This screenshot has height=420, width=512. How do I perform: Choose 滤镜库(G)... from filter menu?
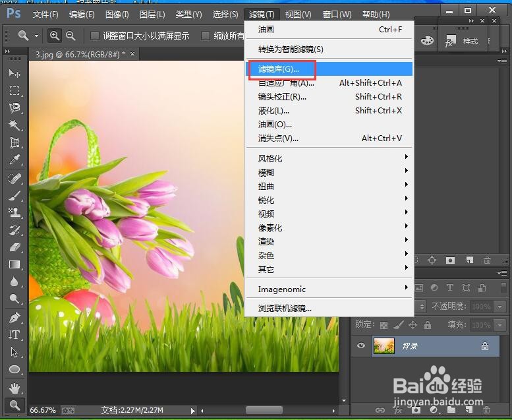point(329,69)
